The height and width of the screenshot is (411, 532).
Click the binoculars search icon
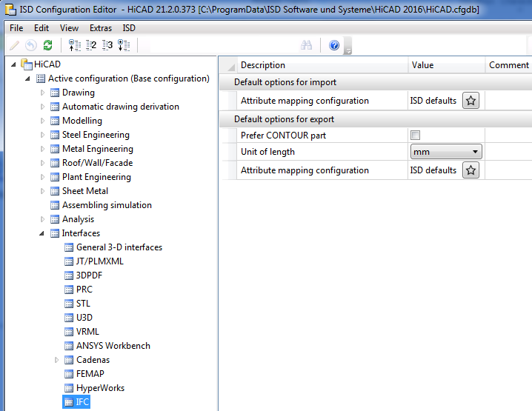306,45
